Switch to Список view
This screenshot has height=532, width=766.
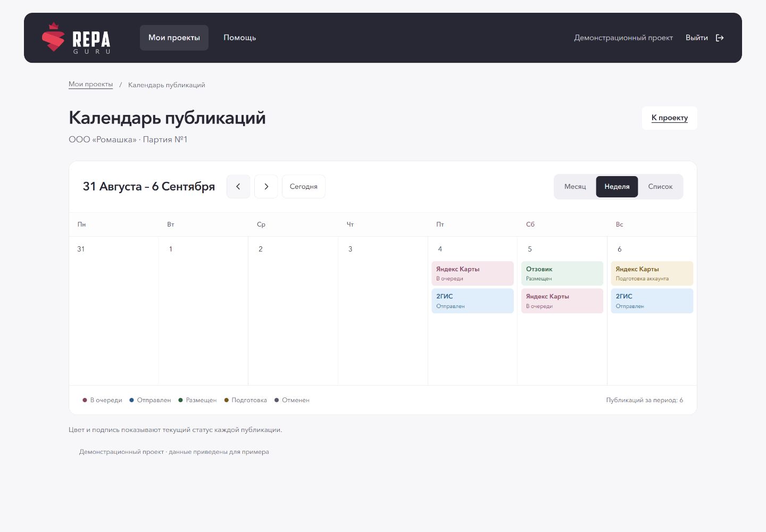[x=660, y=187]
